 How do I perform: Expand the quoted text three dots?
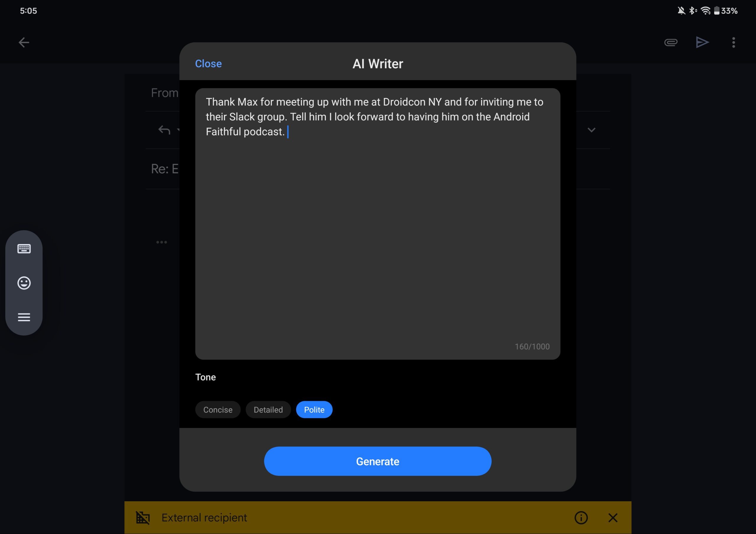pyautogui.click(x=161, y=242)
